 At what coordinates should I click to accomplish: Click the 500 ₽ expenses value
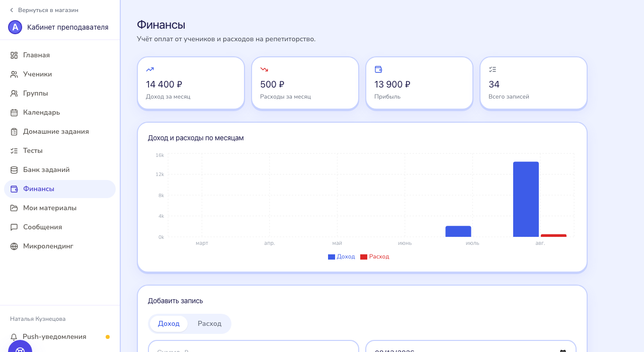click(x=272, y=84)
